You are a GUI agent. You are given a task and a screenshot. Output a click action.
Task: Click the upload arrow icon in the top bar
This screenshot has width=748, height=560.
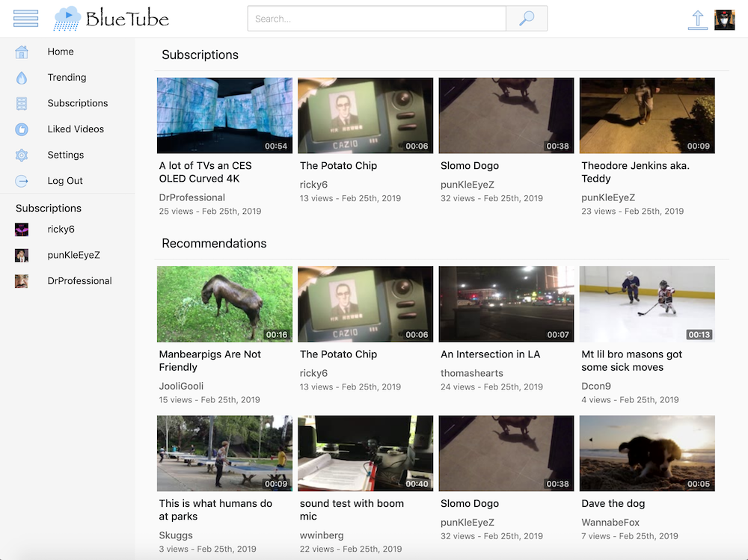coord(697,19)
